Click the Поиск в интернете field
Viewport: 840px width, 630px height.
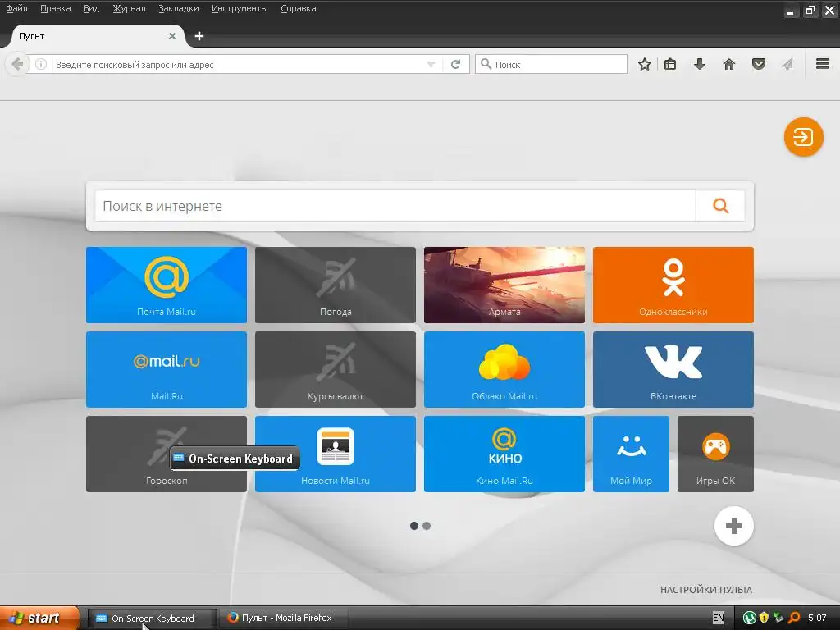pyautogui.click(x=395, y=206)
